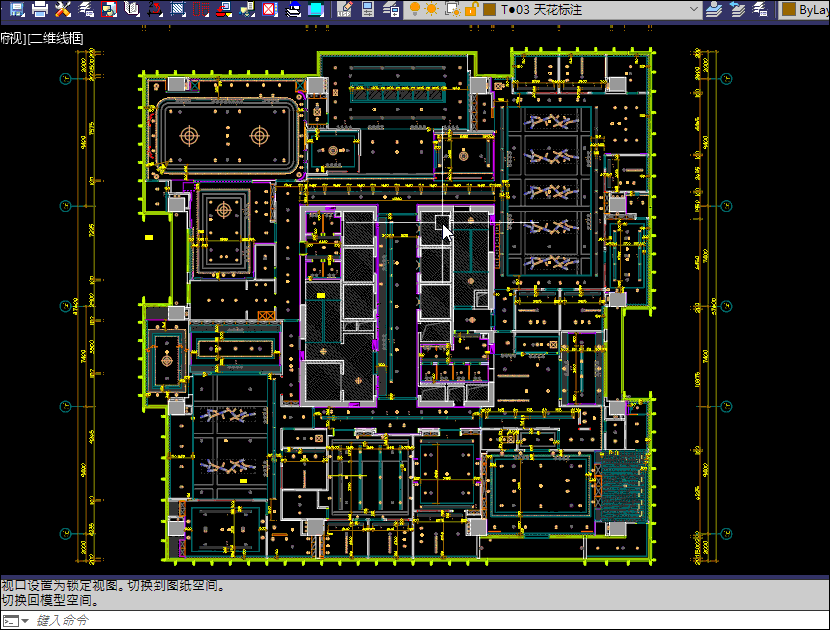Image resolution: width=830 pixels, height=630 pixels.
Task: Click the red X box icon
Action: coord(270,10)
